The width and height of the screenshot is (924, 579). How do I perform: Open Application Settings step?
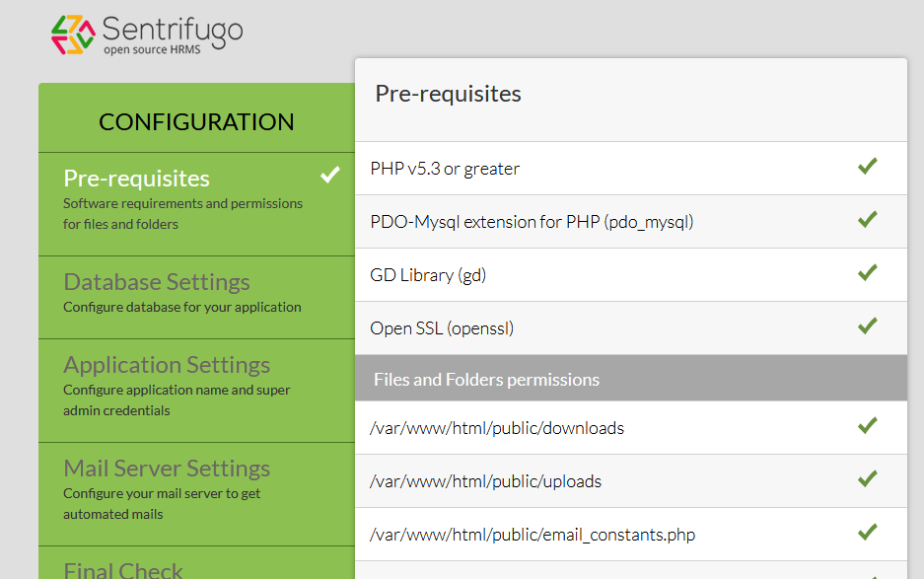[x=167, y=365]
